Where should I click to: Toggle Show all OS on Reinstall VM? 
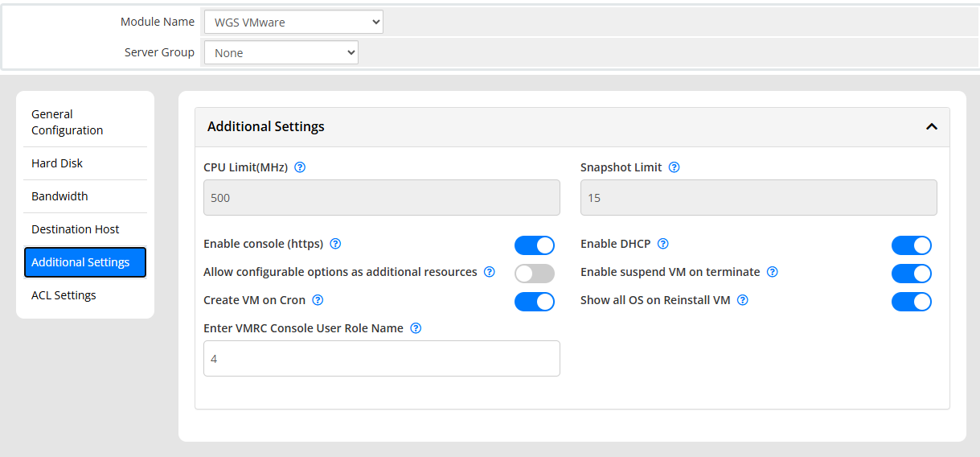click(912, 302)
